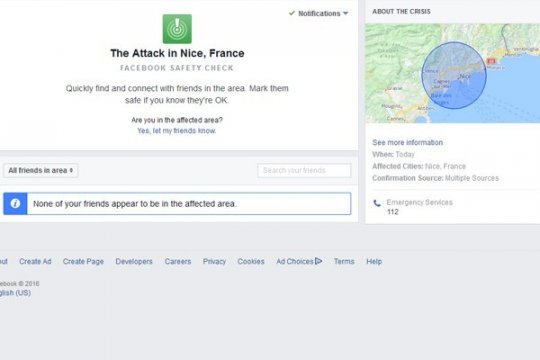Click the Emergency Services phone icon

pos(377,203)
